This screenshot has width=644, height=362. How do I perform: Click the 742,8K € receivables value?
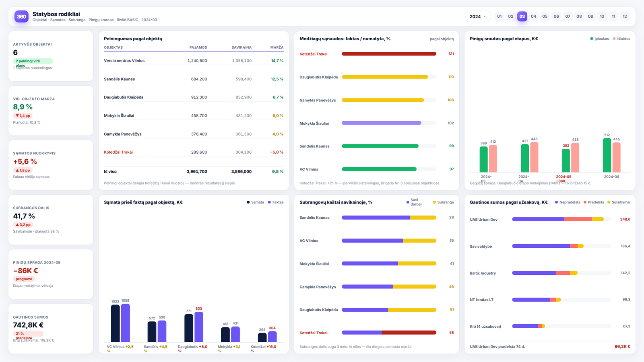tap(28, 325)
